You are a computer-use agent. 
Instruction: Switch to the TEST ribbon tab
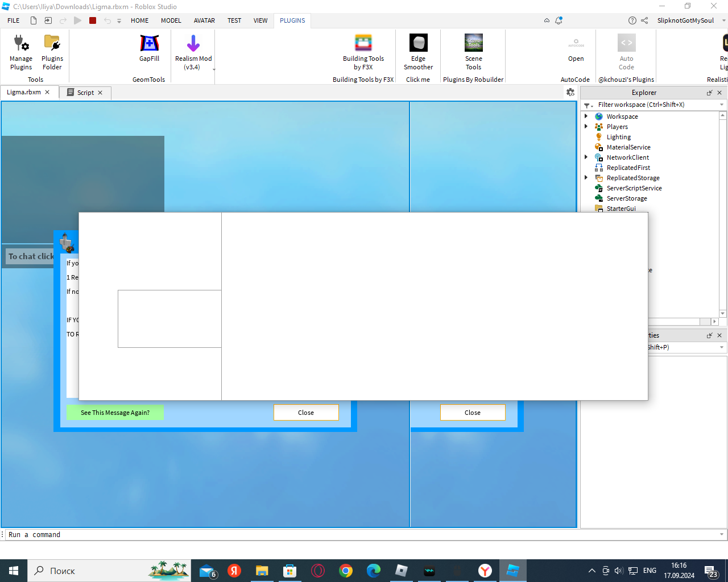(234, 20)
